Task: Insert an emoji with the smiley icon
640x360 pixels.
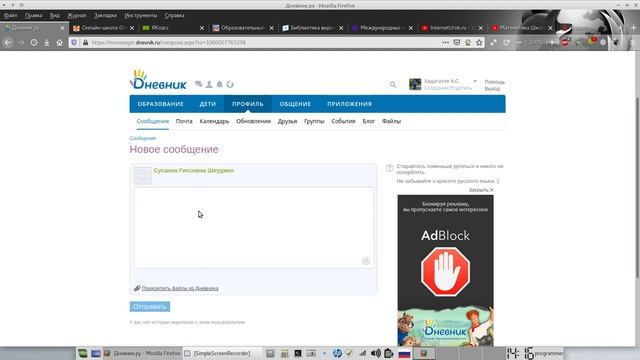Action: pos(366,261)
